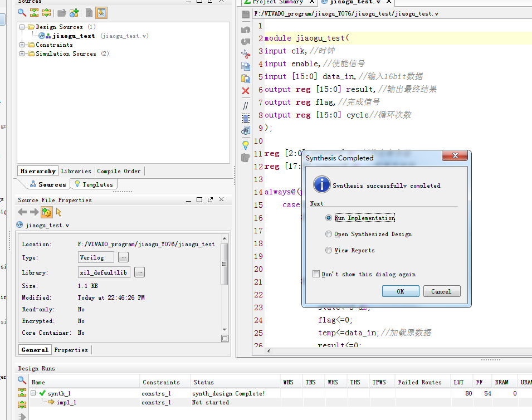Check 'Don't show this dialog again'
Screen dimensions: 532x420
coord(316,274)
